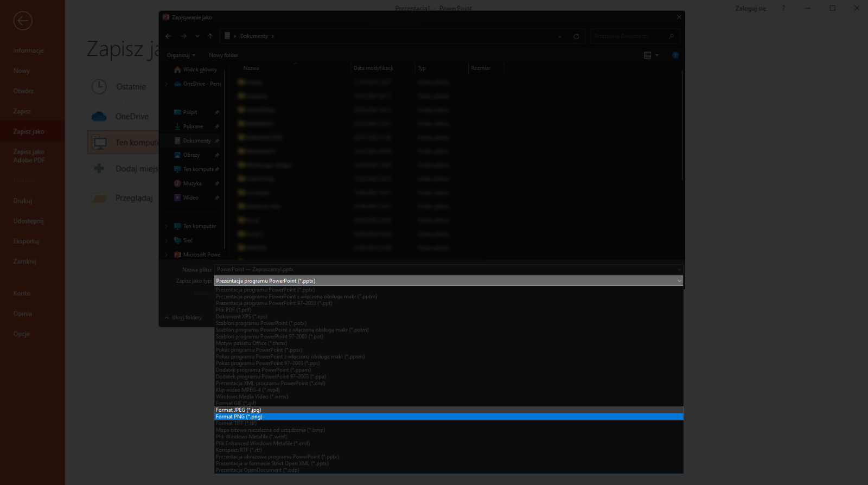Image resolution: width=868 pixels, height=485 pixels.
Task: Refresh the Dokumenty folder view
Action: pos(576,36)
